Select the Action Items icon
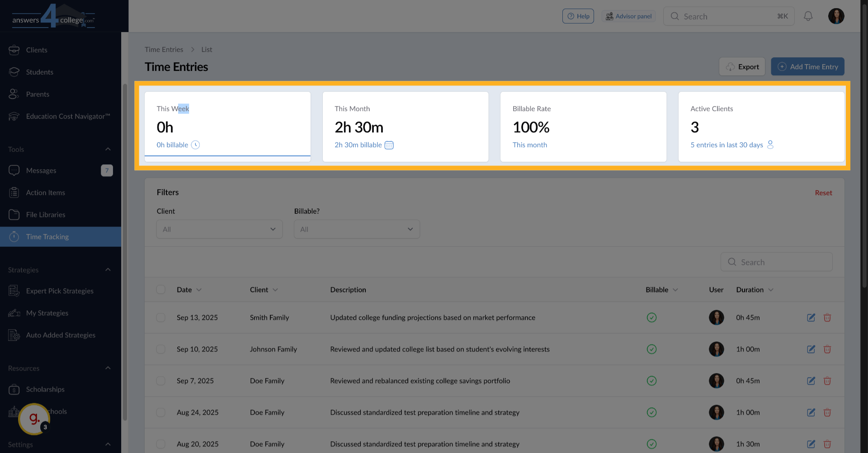This screenshot has width=868, height=453. pos(14,192)
